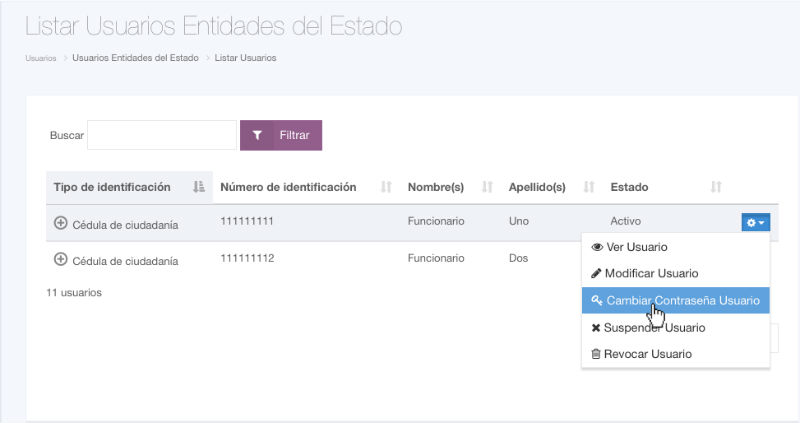The height and width of the screenshot is (423, 800).
Task: Click the gear actions icon for Funcionario Uno
Action: point(755,222)
